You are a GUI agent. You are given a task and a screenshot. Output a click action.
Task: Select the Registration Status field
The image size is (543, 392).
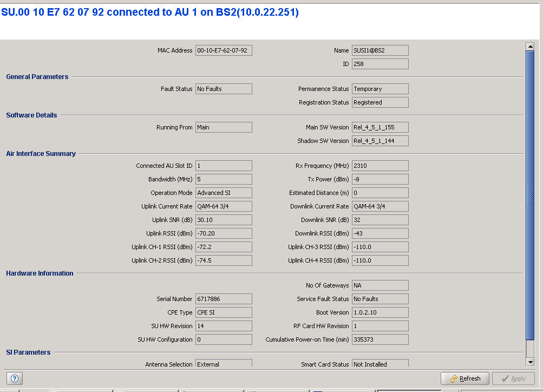point(380,102)
